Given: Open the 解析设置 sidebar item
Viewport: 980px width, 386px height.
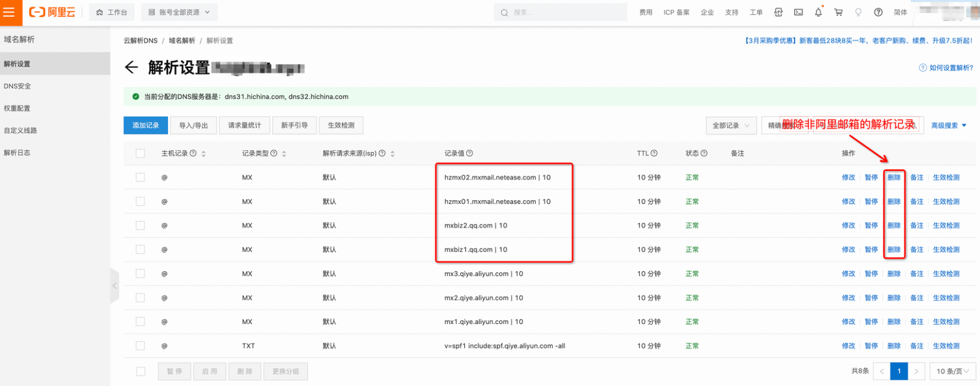Looking at the screenshot, I should (55, 64).
